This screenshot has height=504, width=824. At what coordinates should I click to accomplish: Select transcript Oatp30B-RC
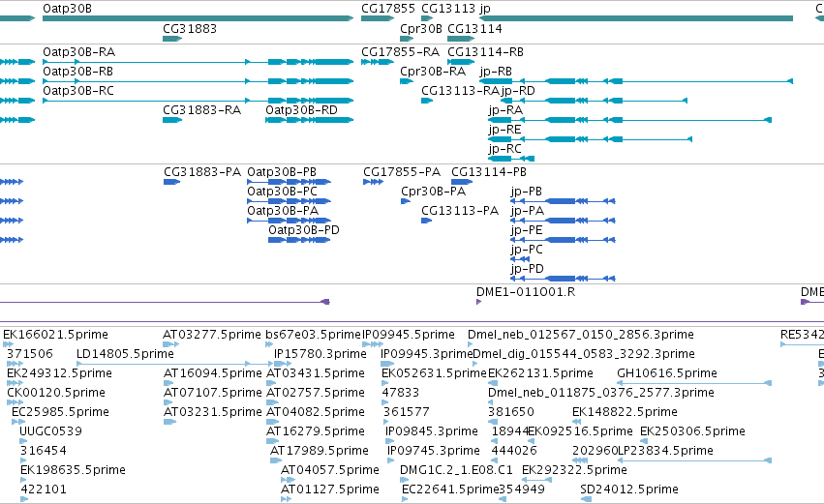(x=198, y=101)
